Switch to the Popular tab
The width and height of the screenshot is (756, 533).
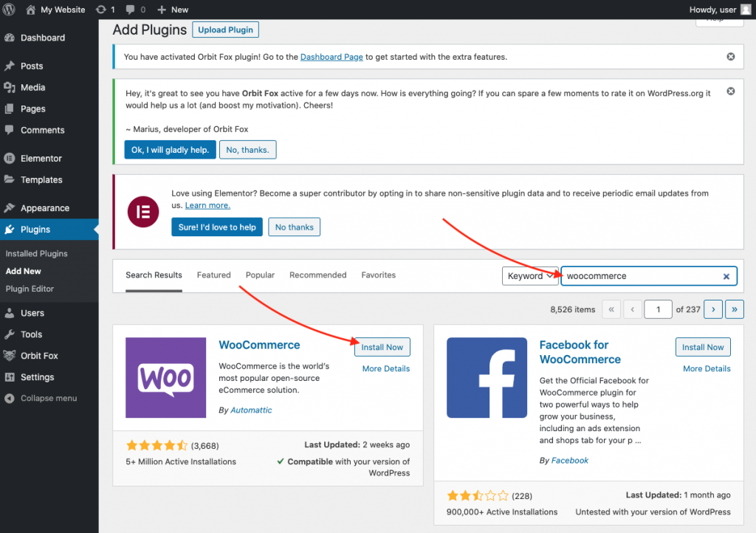click(260, 275)
